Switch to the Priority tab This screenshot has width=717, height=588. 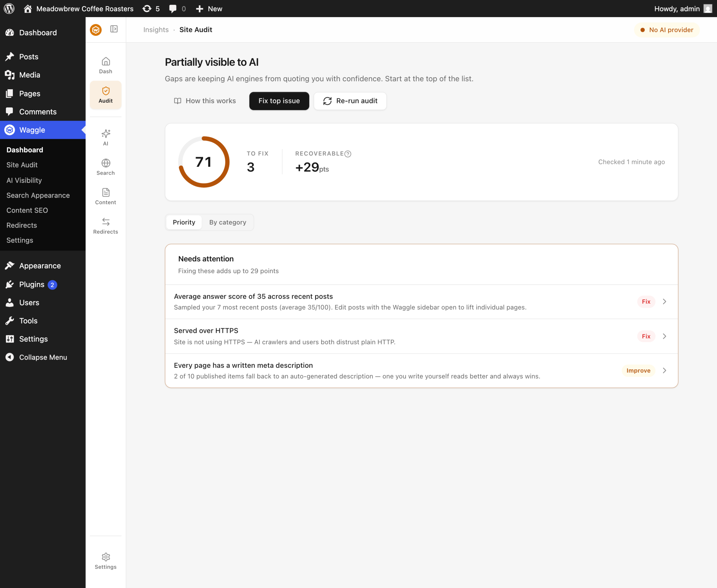184,222
